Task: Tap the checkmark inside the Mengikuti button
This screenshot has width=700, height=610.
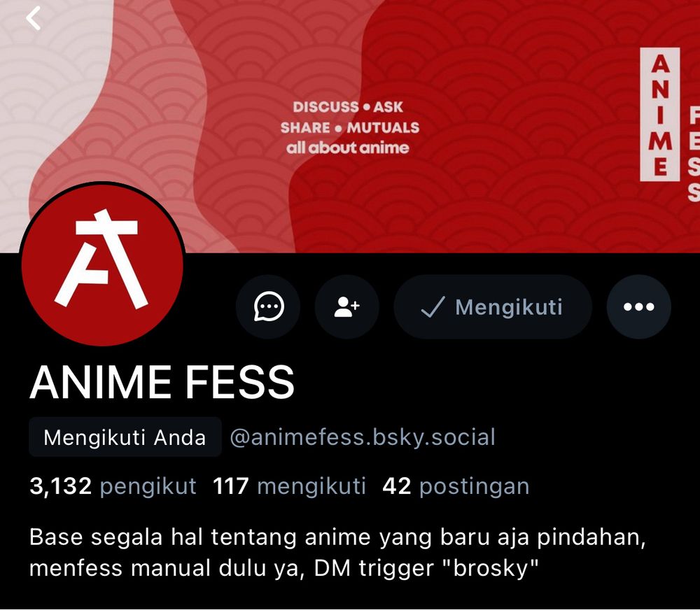Action: pos(433,307)
